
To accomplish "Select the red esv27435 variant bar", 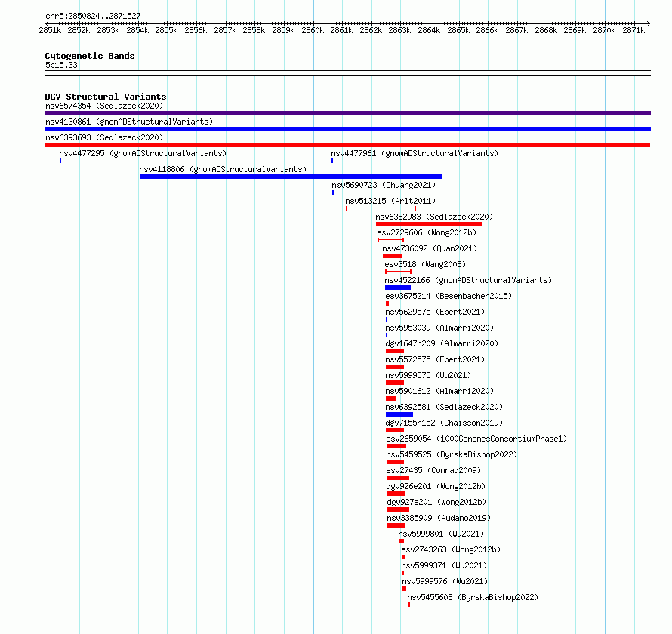I will point(398,478).
